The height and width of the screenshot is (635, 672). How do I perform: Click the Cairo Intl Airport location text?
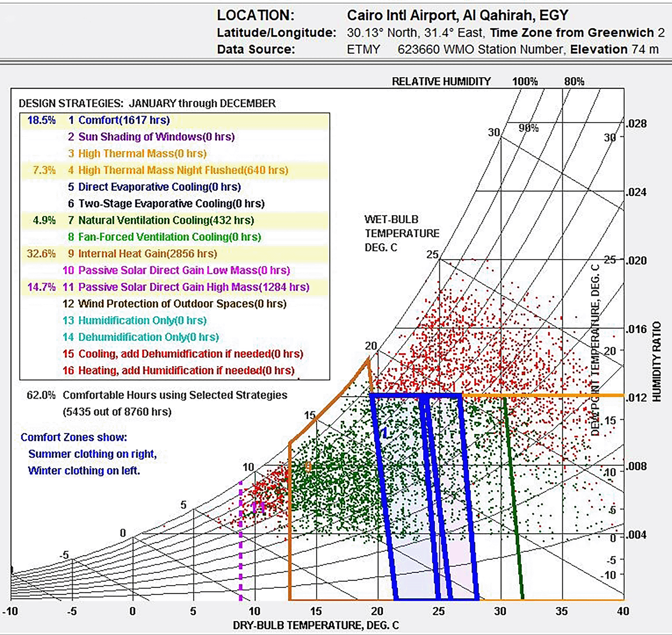coord(457,15)
